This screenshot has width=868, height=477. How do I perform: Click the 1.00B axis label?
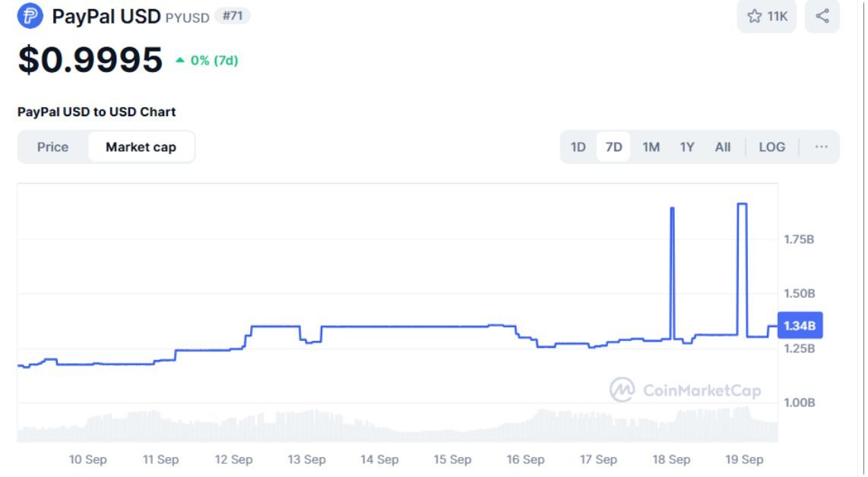[800, 403]
